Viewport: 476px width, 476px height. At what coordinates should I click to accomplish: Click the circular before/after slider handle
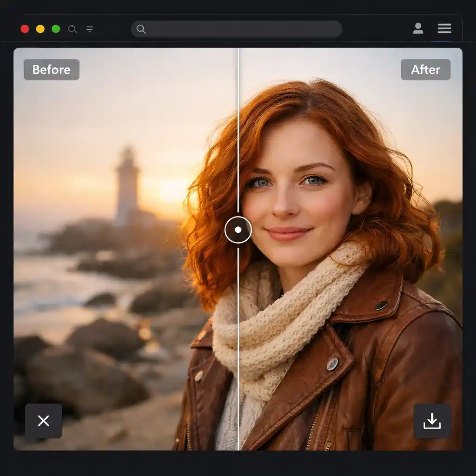(x=238, y=230)
